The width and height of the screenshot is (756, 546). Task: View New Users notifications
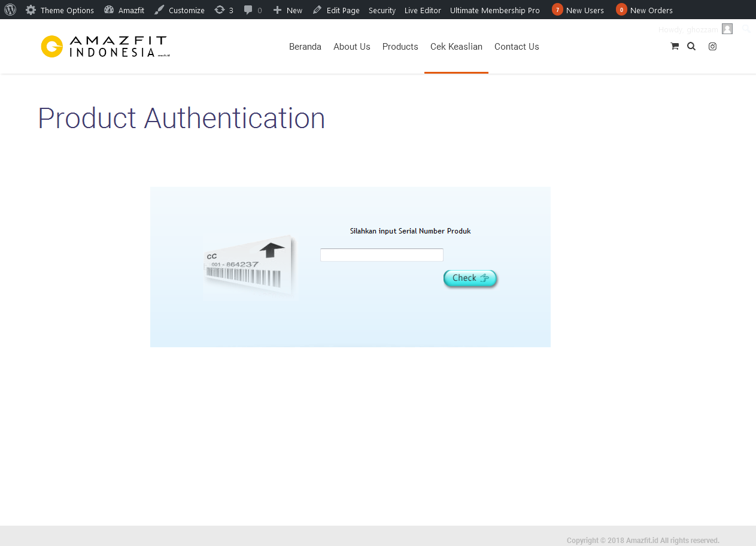click(578, 10)
